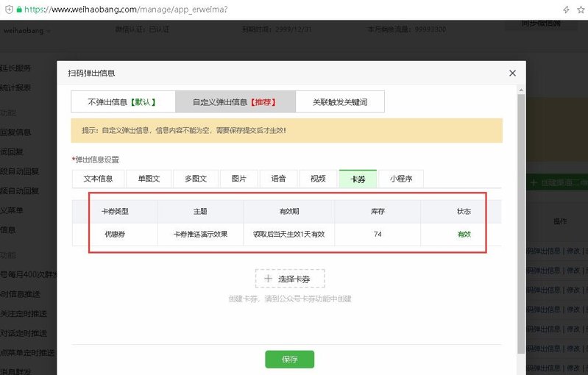The width and height of the screenshot is (588, 375).
Task: Click the 创建卡券 hint text below button
Action: point(290,299)
